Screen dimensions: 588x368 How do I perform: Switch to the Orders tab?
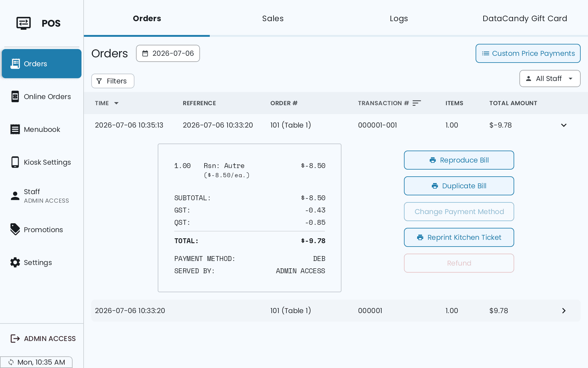pos(147,18)
